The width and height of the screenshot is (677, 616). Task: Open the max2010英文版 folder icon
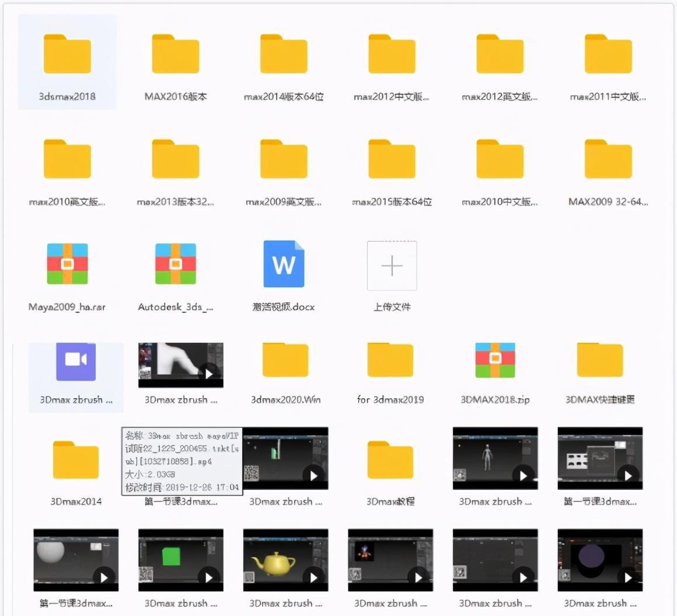[67, 159]
